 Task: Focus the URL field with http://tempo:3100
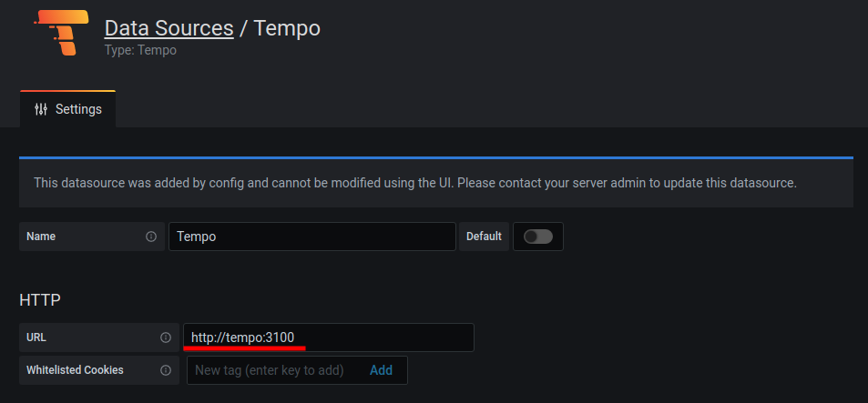(328, 338)
